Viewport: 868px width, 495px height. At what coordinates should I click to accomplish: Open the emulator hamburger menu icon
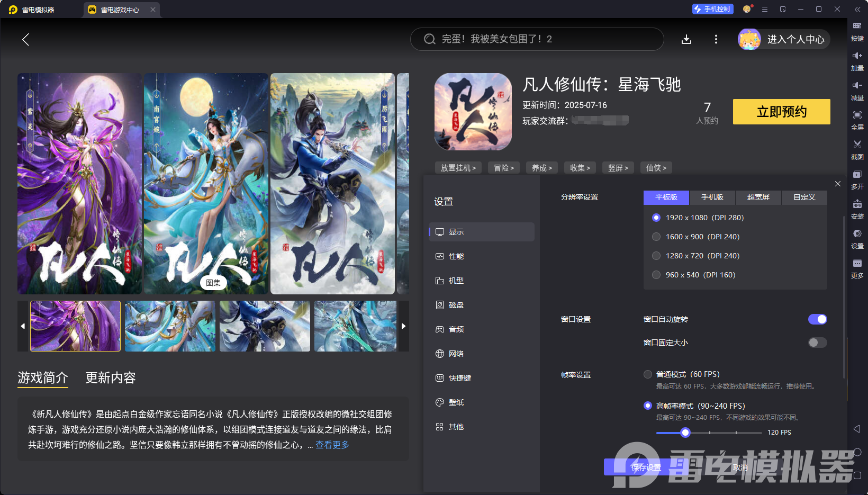click(765, 9)
